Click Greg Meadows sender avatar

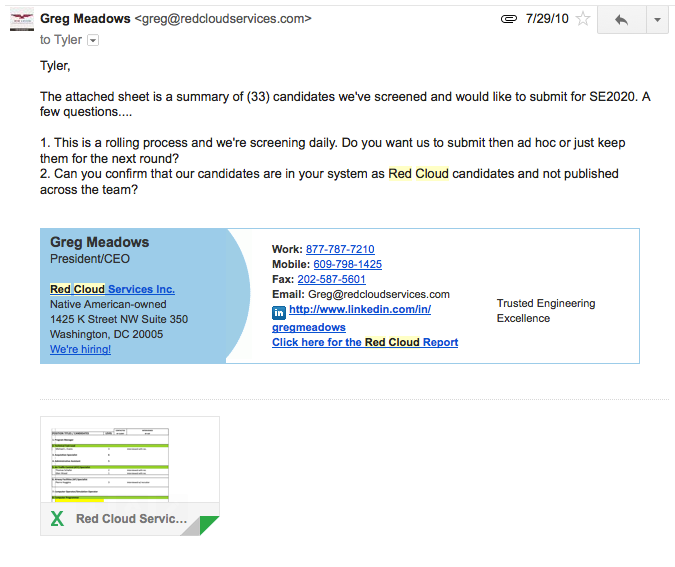(22, 19)
